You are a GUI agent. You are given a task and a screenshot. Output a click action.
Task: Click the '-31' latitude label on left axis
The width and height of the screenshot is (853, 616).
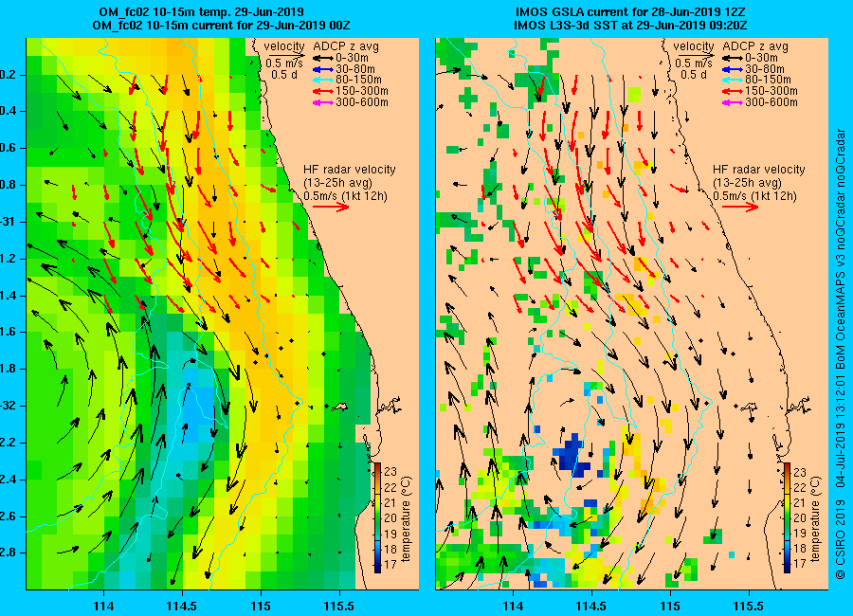pyautogui.click(x=10, y=222)
